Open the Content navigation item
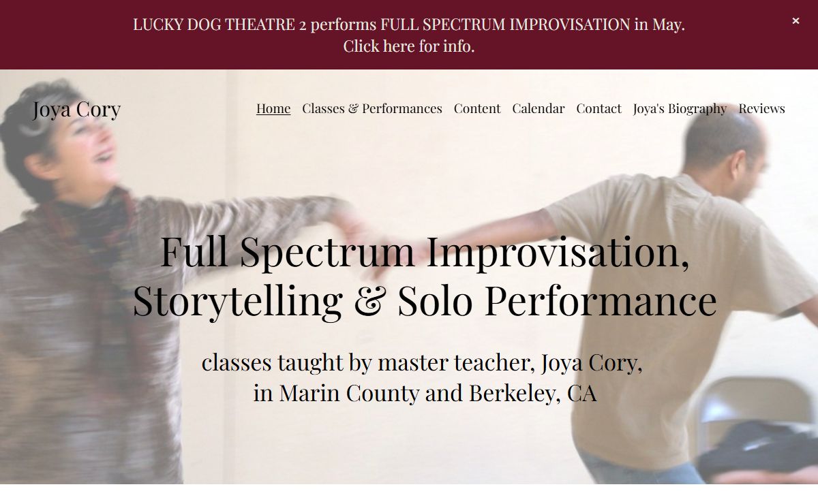 click(477, 108)
